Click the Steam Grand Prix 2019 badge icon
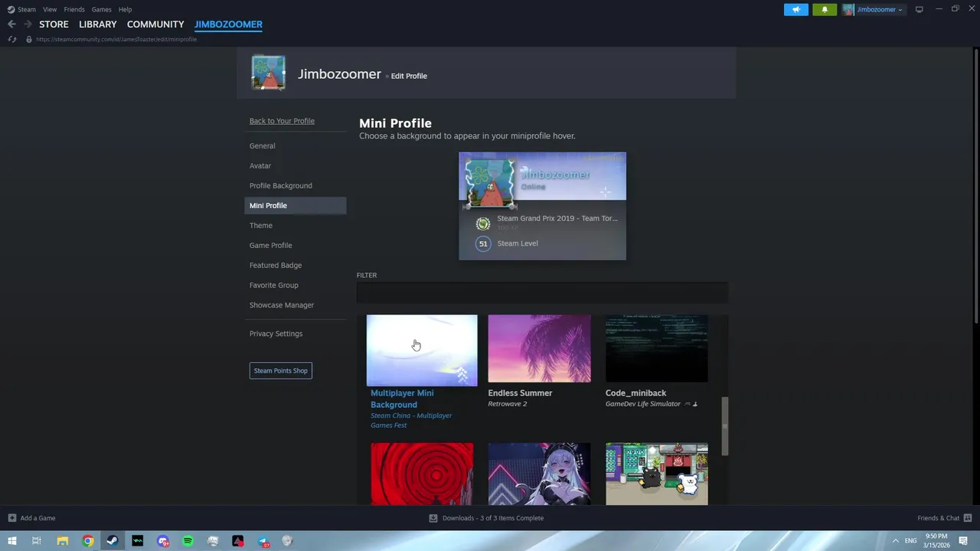The height and width of the screenshot is (551, 980). 482,223
